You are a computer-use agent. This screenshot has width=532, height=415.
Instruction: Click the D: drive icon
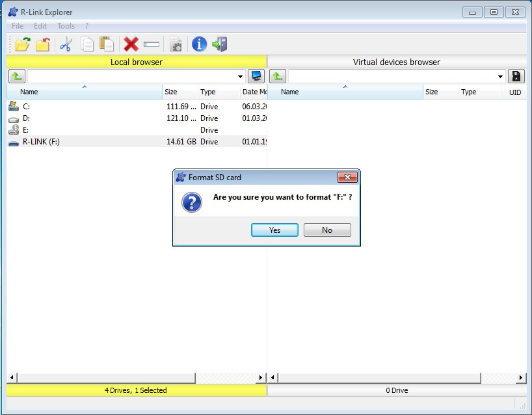point(14,120)
